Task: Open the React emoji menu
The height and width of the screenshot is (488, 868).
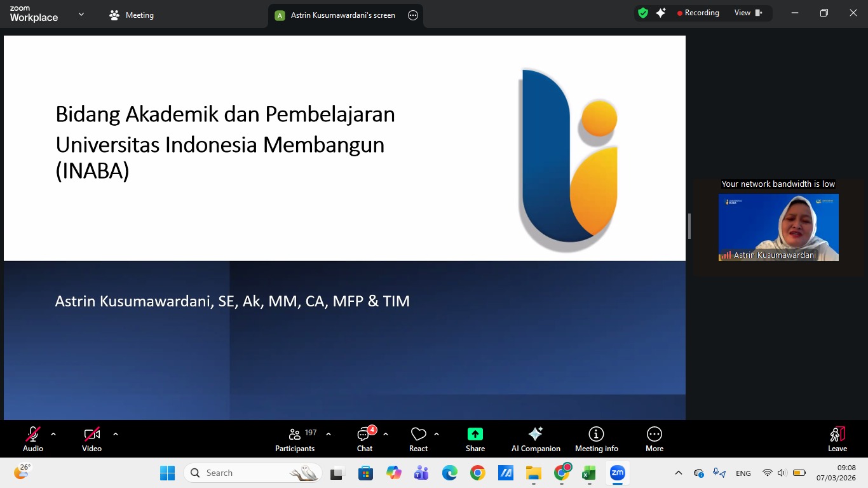Action: [x=418, y=438]
